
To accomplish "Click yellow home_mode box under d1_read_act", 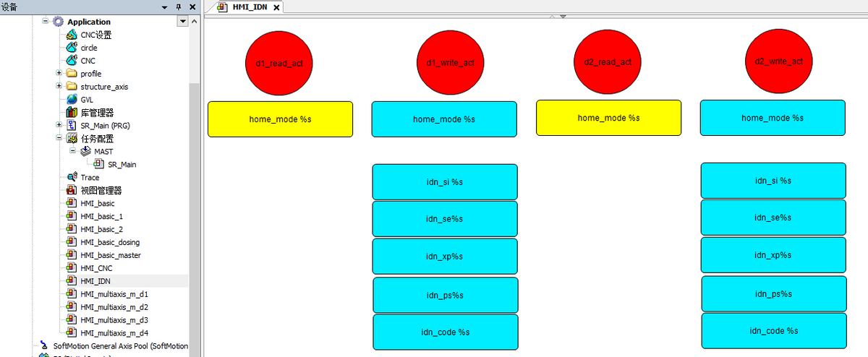I will 280,119.
